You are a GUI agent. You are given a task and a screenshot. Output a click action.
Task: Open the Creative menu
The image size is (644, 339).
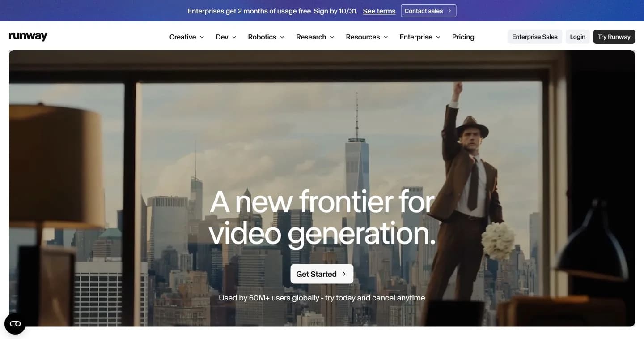tap(186, 37)
